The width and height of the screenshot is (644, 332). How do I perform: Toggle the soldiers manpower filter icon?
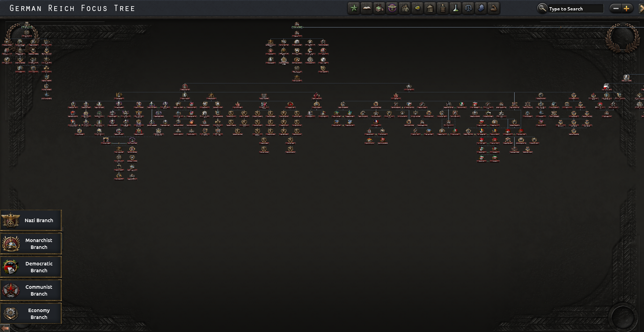click(405, 8)
